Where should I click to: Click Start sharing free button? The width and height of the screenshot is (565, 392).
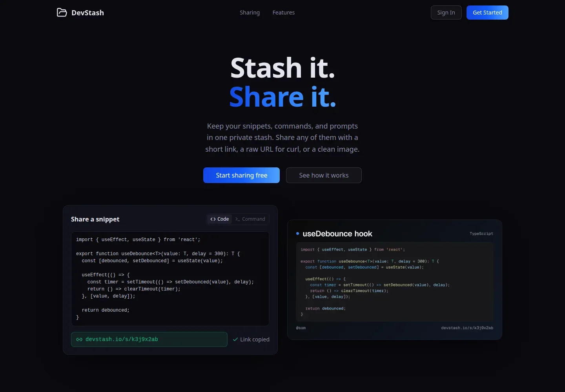pyautogui.click(x=241, y=175)
